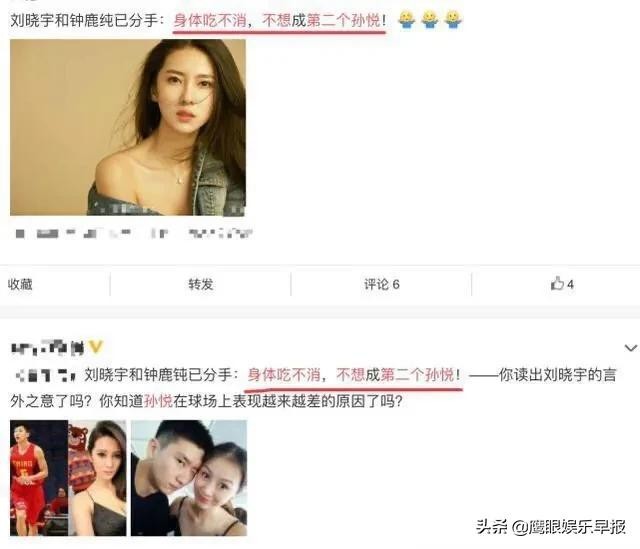Open the basketball player collage thumbnail
Image resolution: width=640 pixels, height=549 pixels.
tap(68, 478)
